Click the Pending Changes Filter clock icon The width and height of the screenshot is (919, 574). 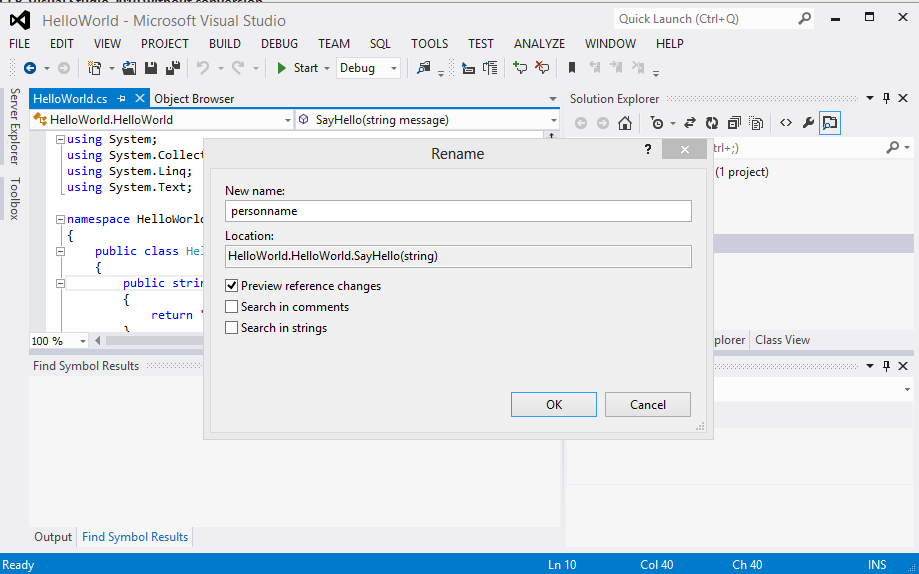coord(658,123)
